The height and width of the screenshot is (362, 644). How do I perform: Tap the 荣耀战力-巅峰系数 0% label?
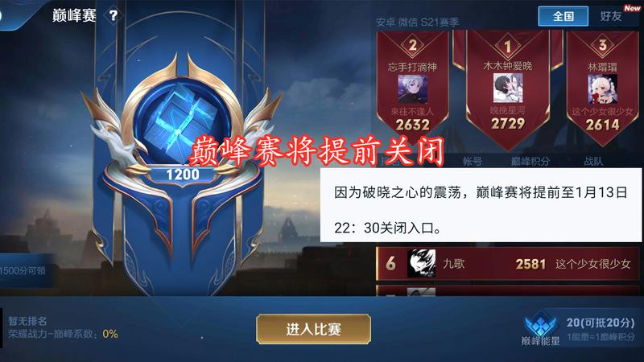tap(64, 334)
